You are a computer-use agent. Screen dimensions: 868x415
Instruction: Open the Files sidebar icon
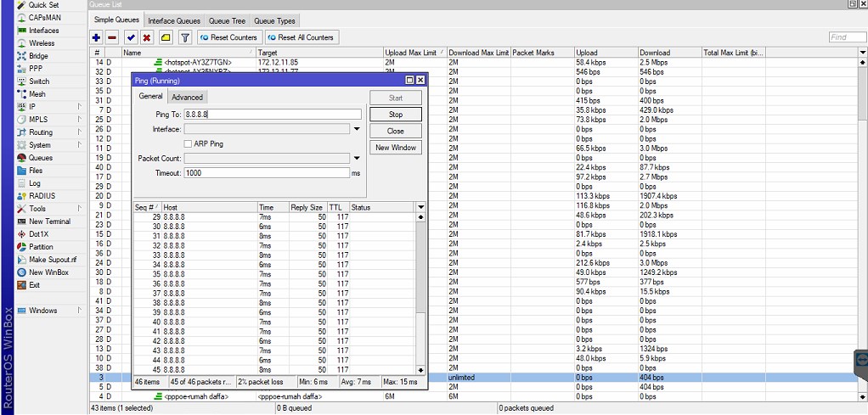click(21, 171)
